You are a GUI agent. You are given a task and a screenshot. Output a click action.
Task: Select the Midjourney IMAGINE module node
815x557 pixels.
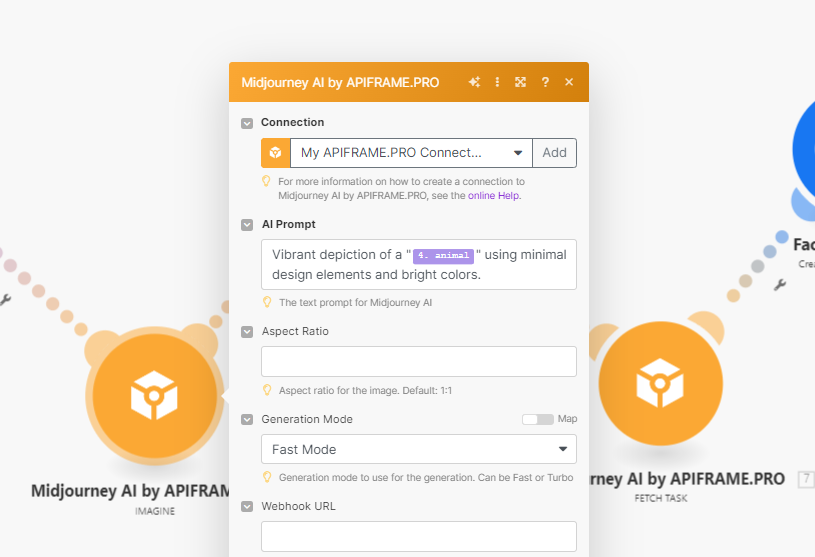(154, 396)
